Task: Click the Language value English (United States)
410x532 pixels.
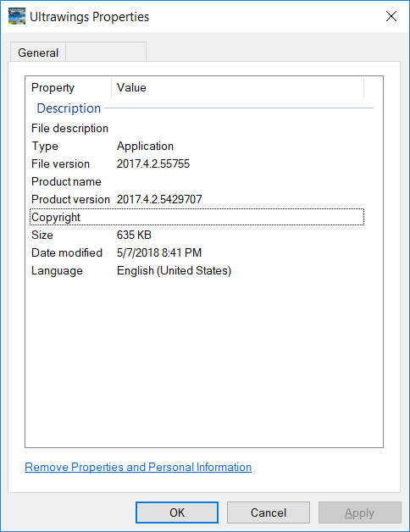Action: pos(175,271)
